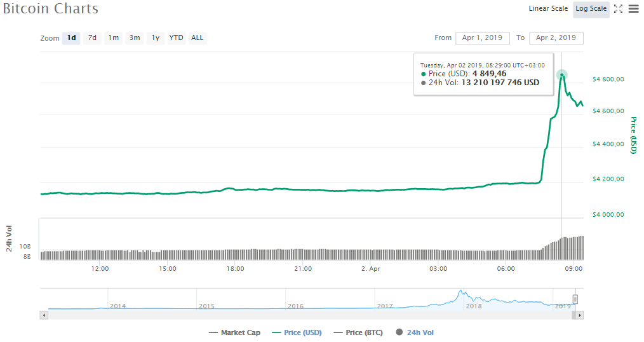
Task: Open the To date field
Action: pyautogui.click(x=556, y=38)
